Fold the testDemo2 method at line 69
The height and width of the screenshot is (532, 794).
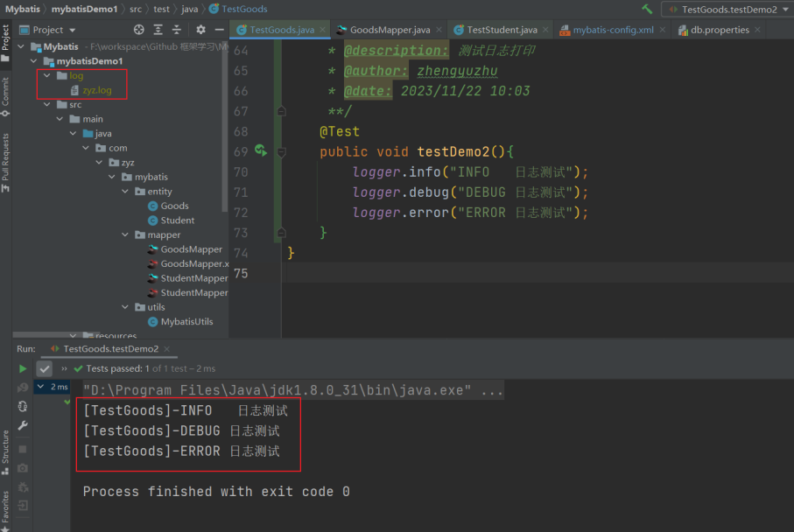pyautogui.click(x=282, y=151)
